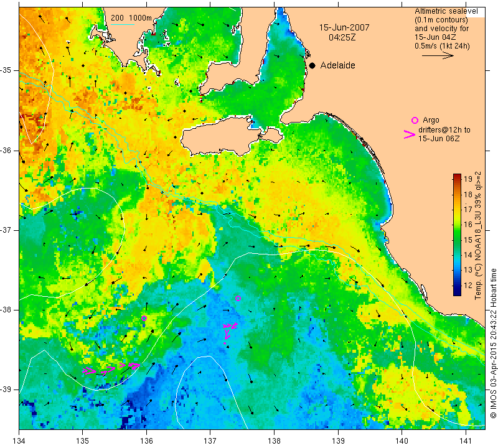Click the '0.5m/s (1kt 24h)' text
498x448 pixels.
(x=442, y=45)
